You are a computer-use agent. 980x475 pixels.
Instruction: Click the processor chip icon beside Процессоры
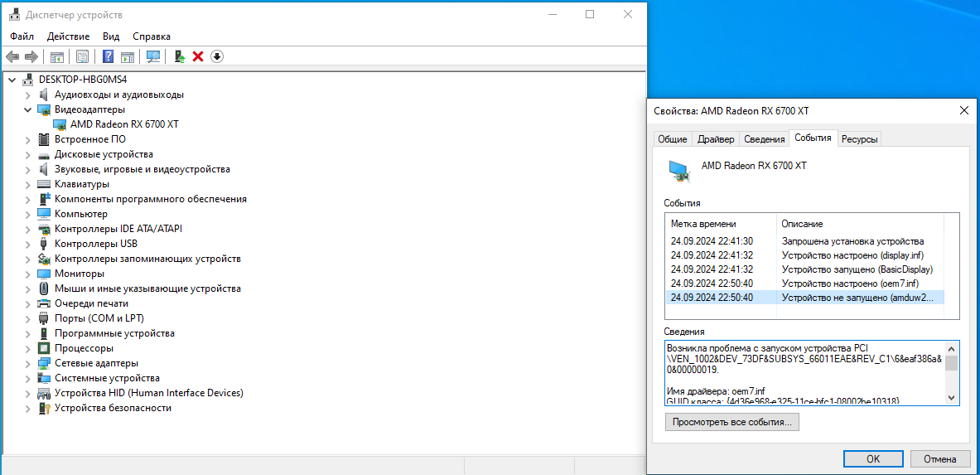pyautogui.click(x=44, y=348)
